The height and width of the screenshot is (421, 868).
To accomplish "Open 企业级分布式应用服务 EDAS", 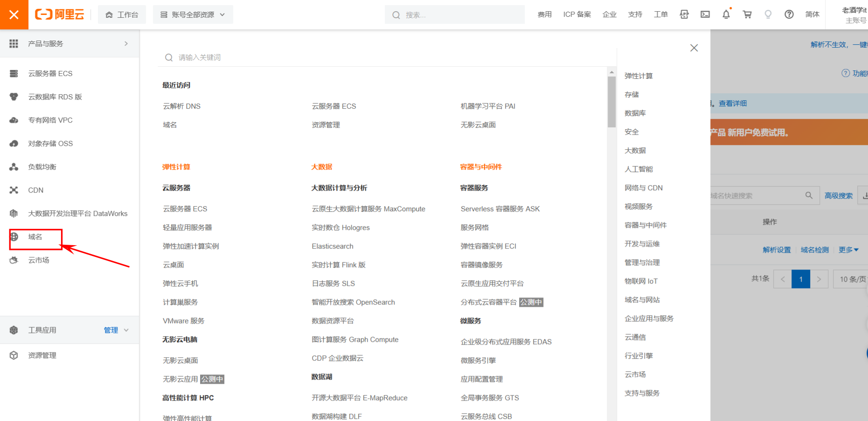I will [506, 342].
